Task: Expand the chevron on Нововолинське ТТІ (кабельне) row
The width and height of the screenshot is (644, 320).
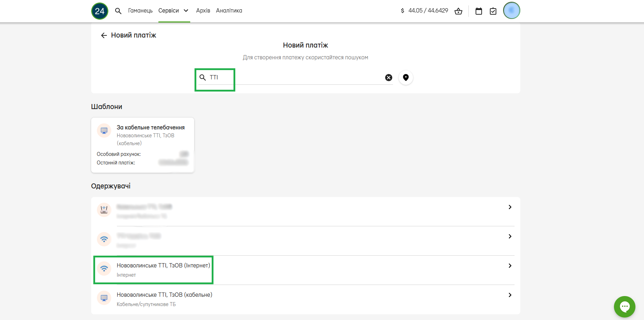Action: [x=510, y=295]
